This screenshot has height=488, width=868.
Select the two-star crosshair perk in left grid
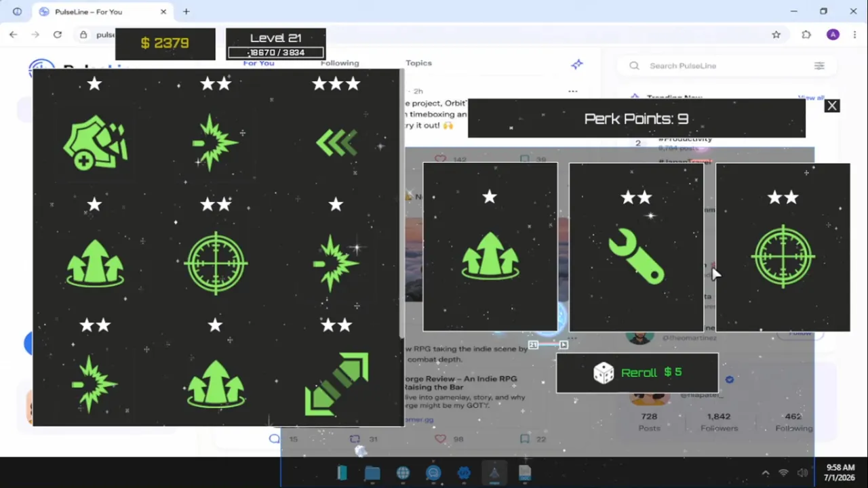pyautogui.click(x=216, y=263)
